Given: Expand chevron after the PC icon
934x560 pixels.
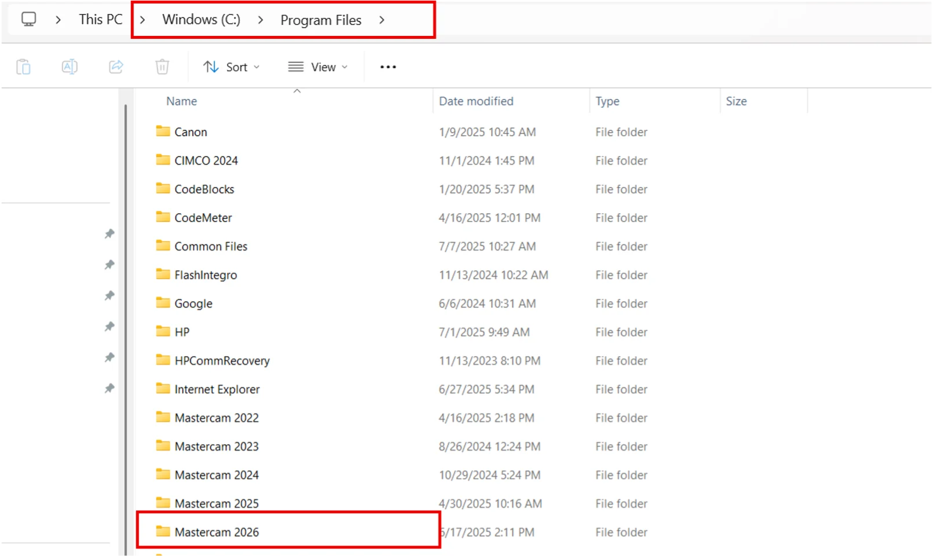Looking at the screenshot, I should [58, 20].
